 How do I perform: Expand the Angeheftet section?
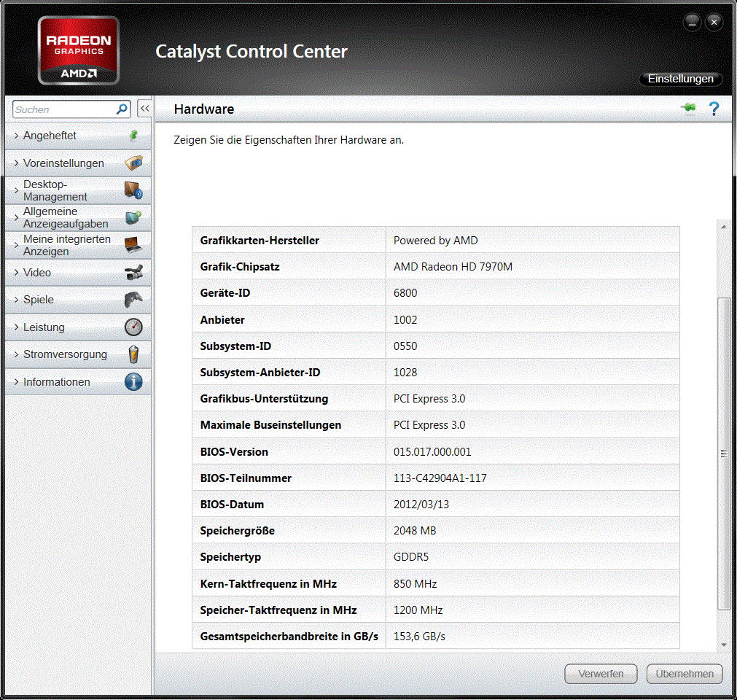pyautogui.click(x=16, y=136)
